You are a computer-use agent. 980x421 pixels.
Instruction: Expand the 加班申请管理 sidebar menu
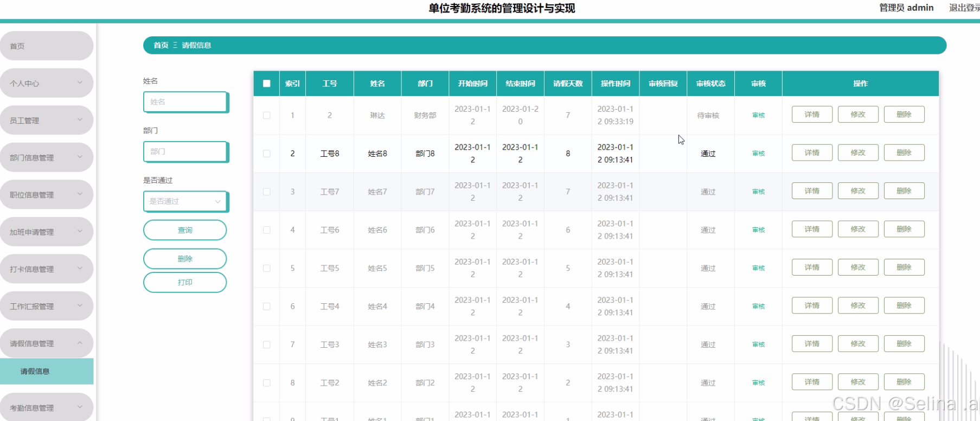tap(47, 232)
